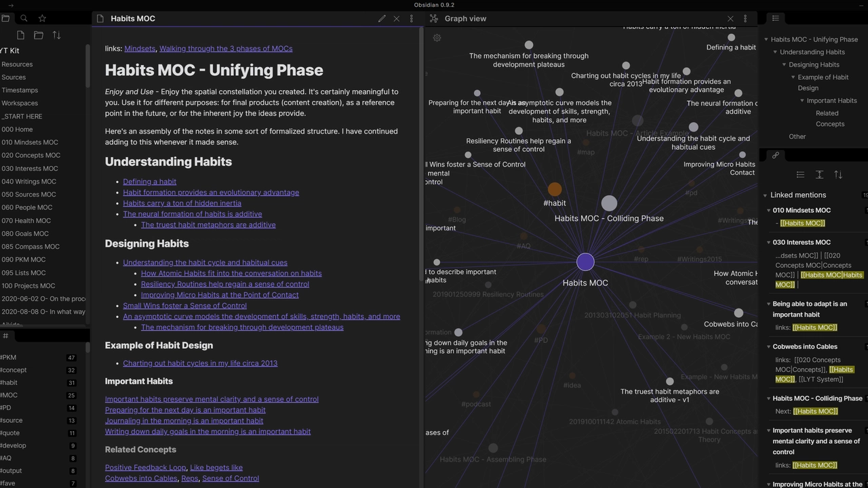Close the Graph view pane
Screen dimensions: 868x488
(x=730, y=18)
